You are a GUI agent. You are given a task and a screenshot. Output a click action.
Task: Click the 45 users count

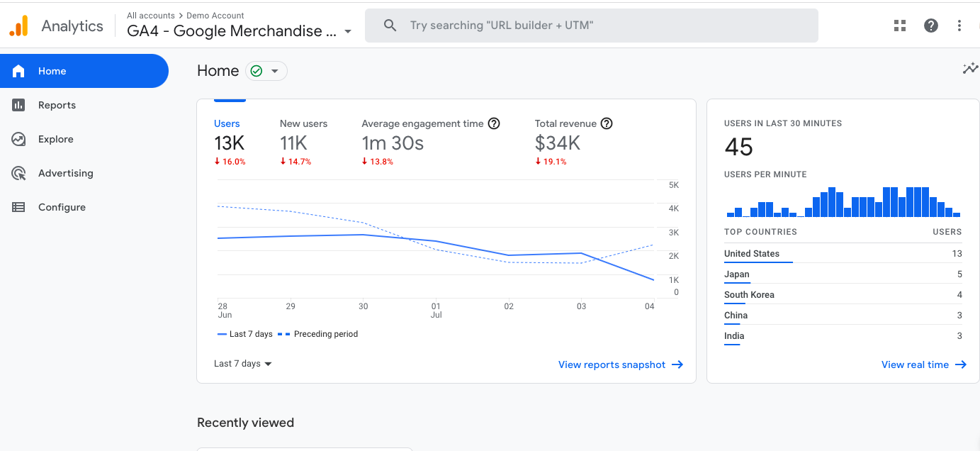739,147
